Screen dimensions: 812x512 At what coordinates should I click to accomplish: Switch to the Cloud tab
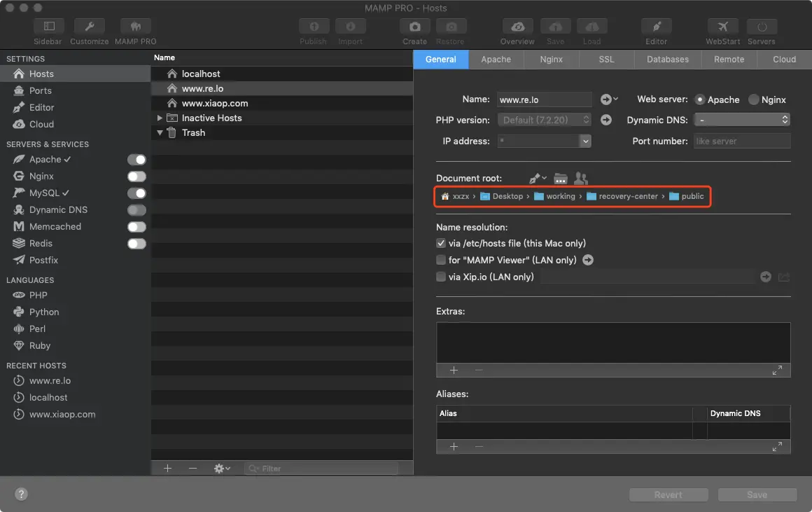(x=785, y=60)
